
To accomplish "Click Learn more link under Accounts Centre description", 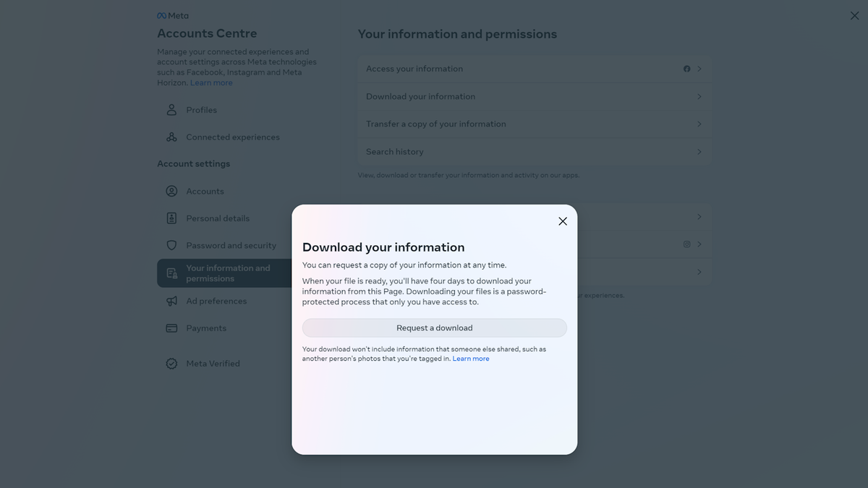I will pyautogui.click(x=211, y=83).
